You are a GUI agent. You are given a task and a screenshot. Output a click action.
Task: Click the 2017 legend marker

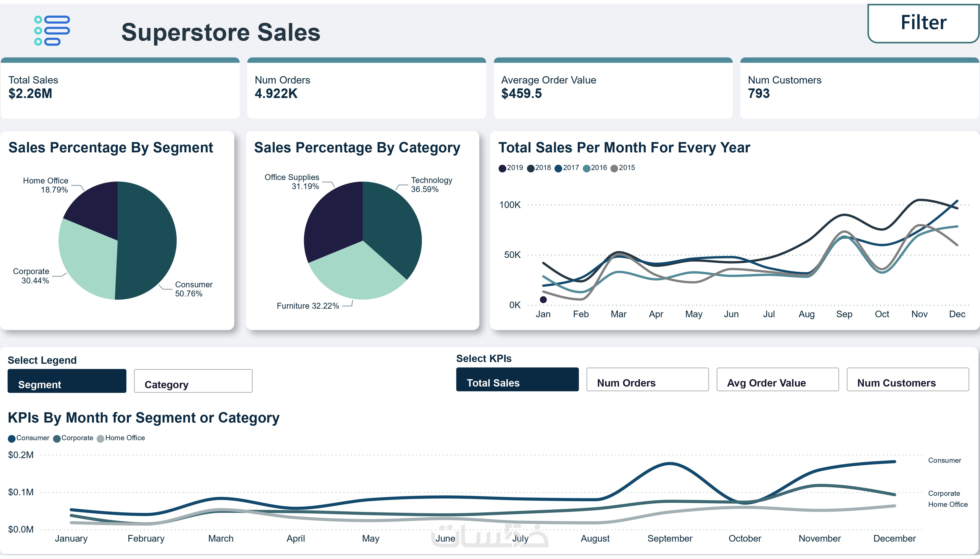559,168
